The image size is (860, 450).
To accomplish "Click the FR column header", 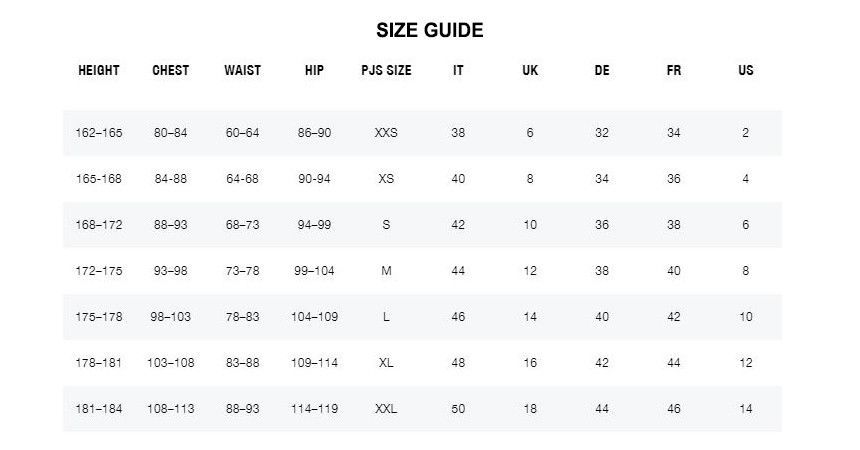I will point(674,71).
